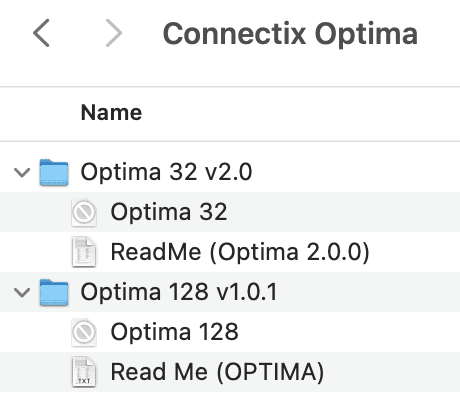
Task: Go back with the left chevron
Action: click(41, 33)
